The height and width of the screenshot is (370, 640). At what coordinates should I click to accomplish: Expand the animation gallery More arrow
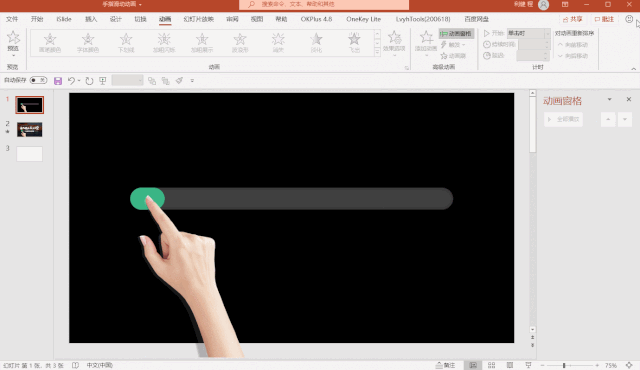377,52
